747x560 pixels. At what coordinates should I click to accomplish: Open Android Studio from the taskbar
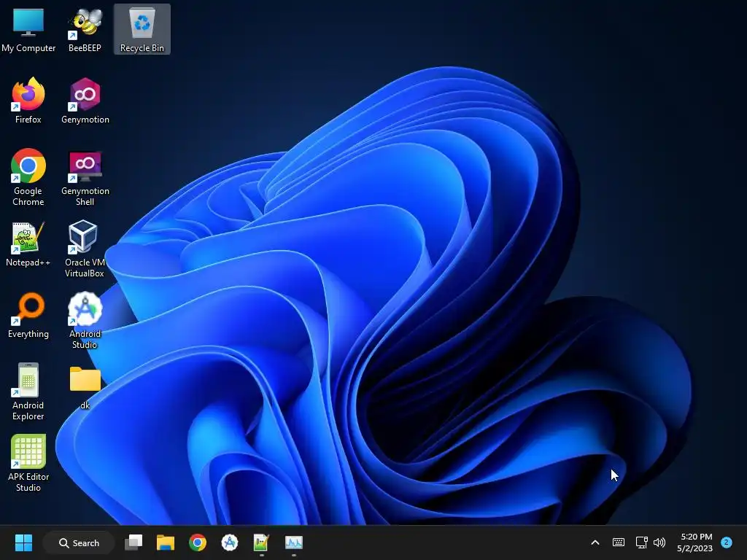pyautogui.click(x=230, y=542)
